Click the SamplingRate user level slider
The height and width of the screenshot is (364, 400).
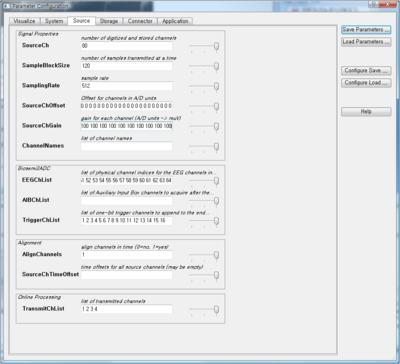click(x=204, y=87)
